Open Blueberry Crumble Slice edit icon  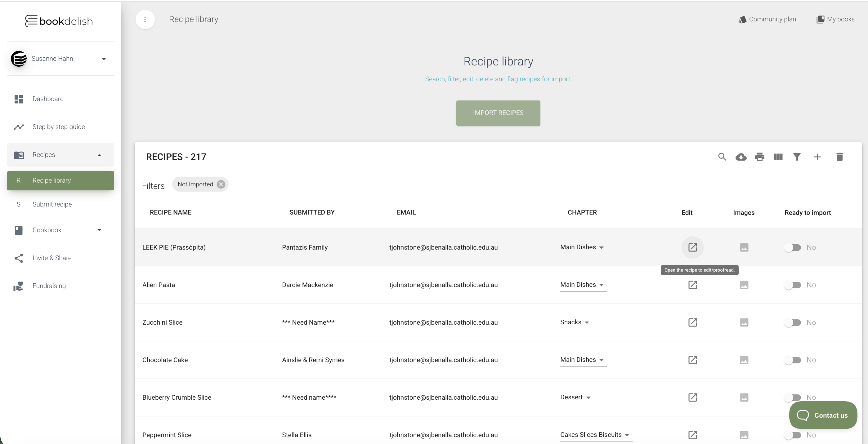coord(692,397)
